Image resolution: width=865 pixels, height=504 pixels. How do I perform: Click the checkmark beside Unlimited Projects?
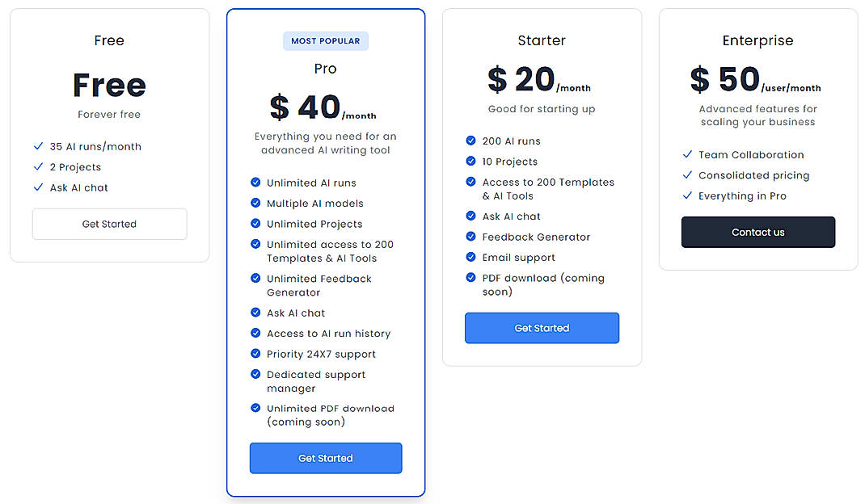(x=255, y=224)
